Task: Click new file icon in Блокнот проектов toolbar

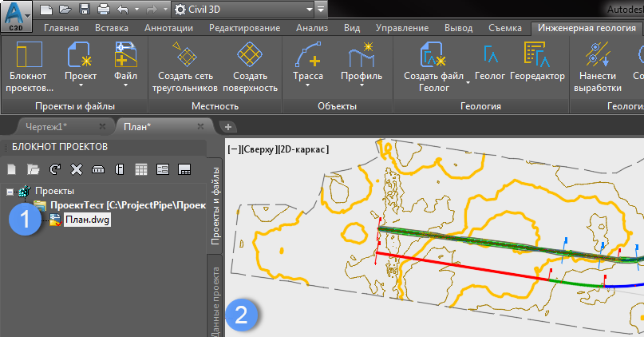Action: 11,169
